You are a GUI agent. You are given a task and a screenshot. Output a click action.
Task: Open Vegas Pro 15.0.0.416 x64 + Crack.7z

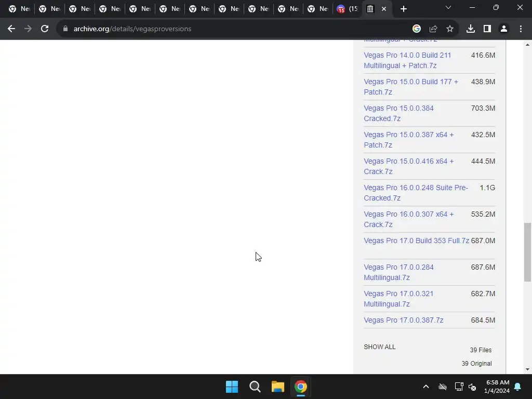[x=408, y=166]
